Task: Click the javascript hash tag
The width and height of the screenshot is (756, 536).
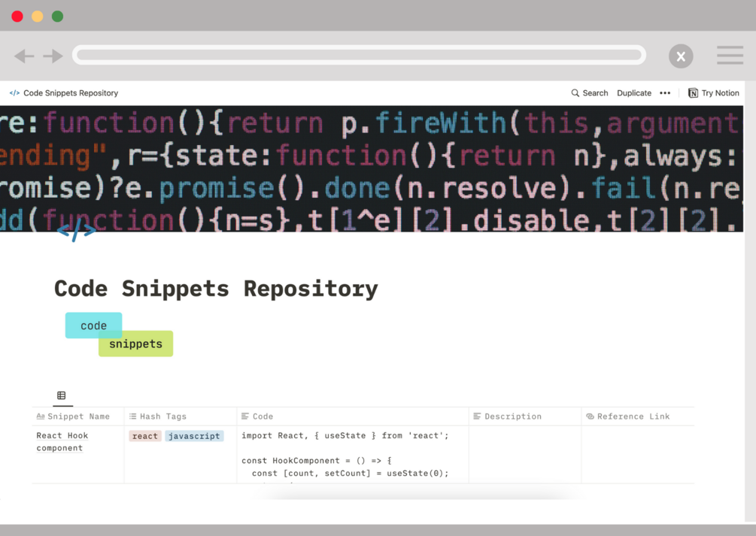Action: [194, 436]
